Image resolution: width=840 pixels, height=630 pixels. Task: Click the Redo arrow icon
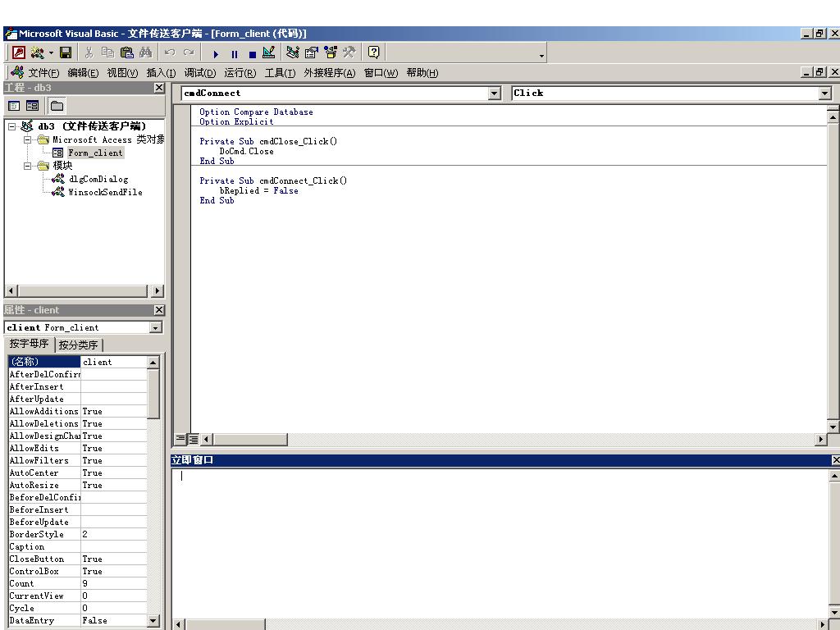pyautogui.click(x=189, y=52)
